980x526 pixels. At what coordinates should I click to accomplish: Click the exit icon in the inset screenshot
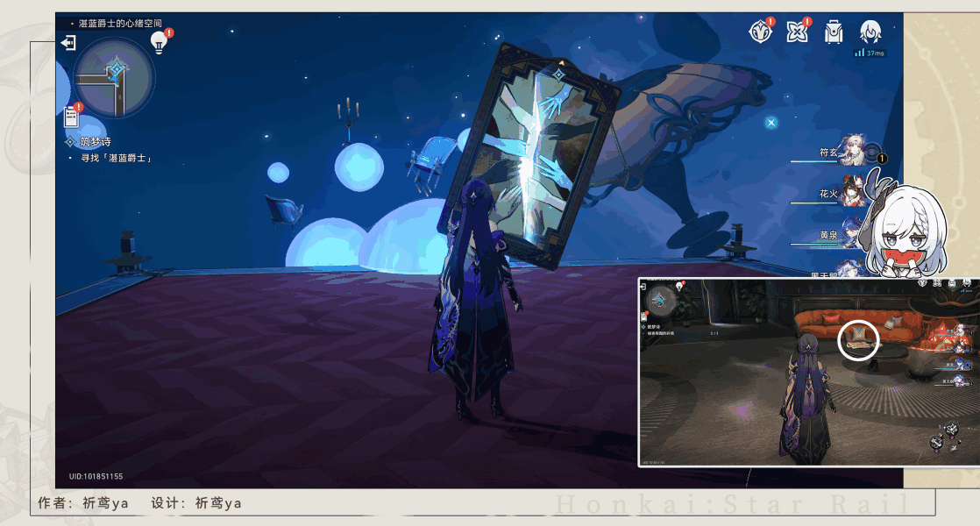pyautogui.click(x=643, y=286)
